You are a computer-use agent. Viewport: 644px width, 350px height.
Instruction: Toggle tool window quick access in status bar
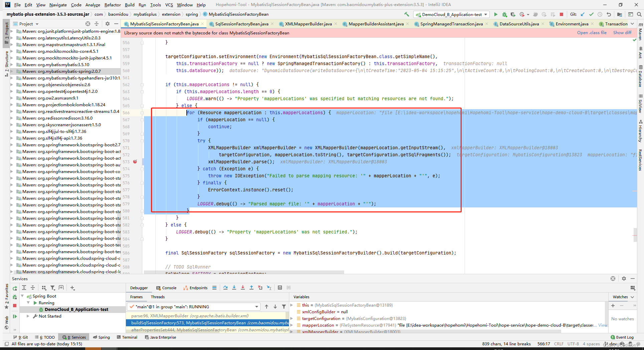click(x=6, y=344)
